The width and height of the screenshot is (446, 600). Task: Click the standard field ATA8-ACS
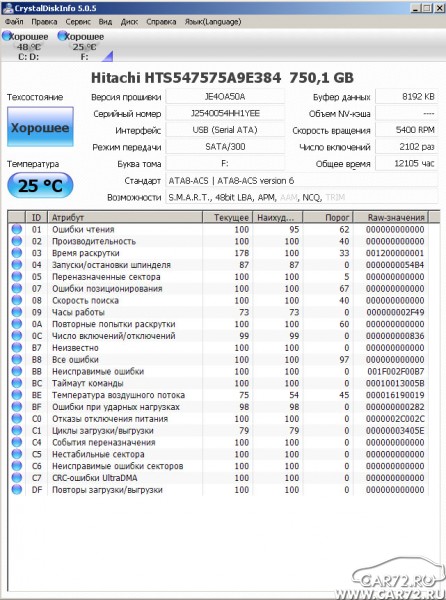tap(301, 180)
